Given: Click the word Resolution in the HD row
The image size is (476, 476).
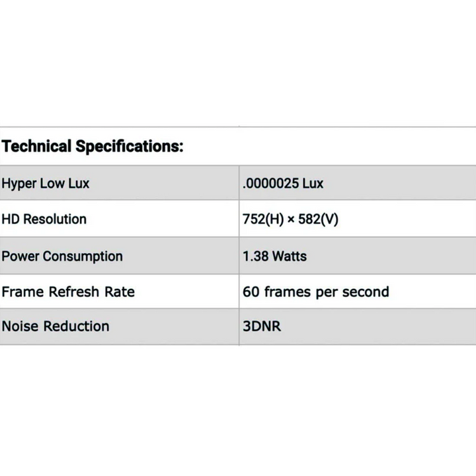Looking at the screenshot, I should [55, 219].
